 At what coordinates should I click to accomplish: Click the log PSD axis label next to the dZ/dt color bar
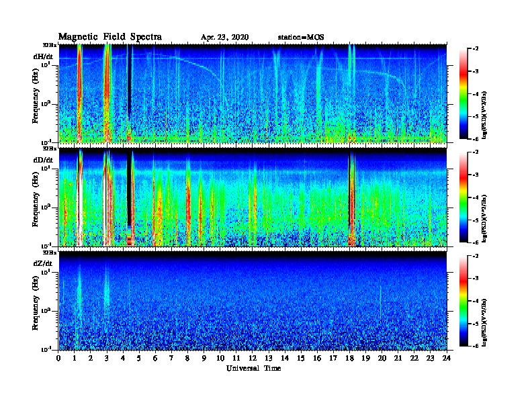tap(485, 322)
